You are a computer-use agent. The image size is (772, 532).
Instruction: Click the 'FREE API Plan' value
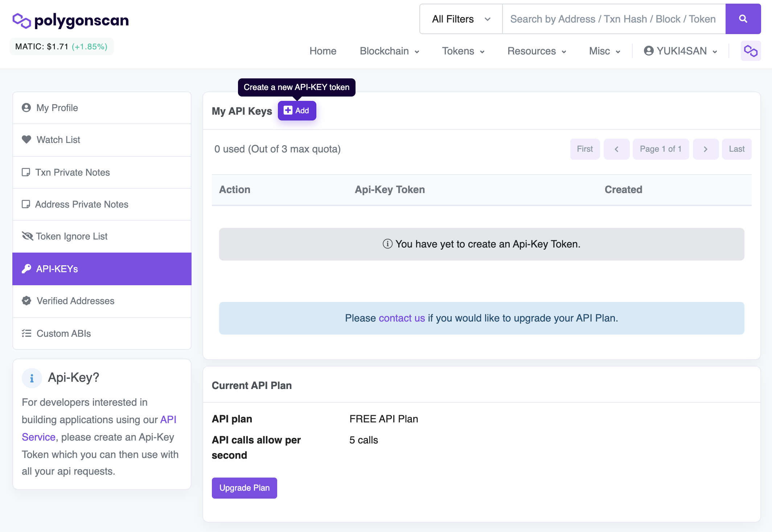click(x=384, y=419)
